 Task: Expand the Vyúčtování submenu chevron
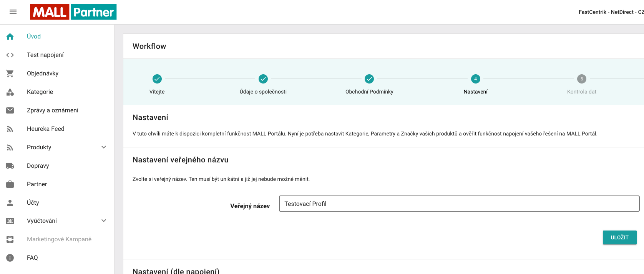click(104, 221)
